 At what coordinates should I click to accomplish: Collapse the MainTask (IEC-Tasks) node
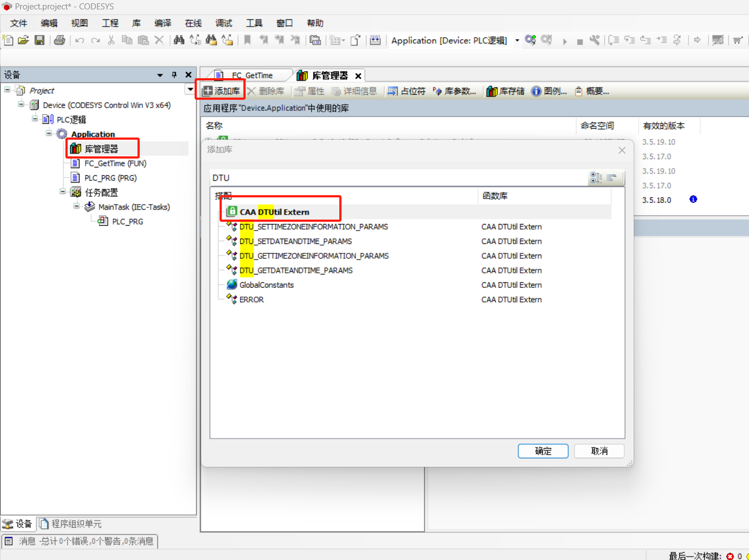(77, 206)
